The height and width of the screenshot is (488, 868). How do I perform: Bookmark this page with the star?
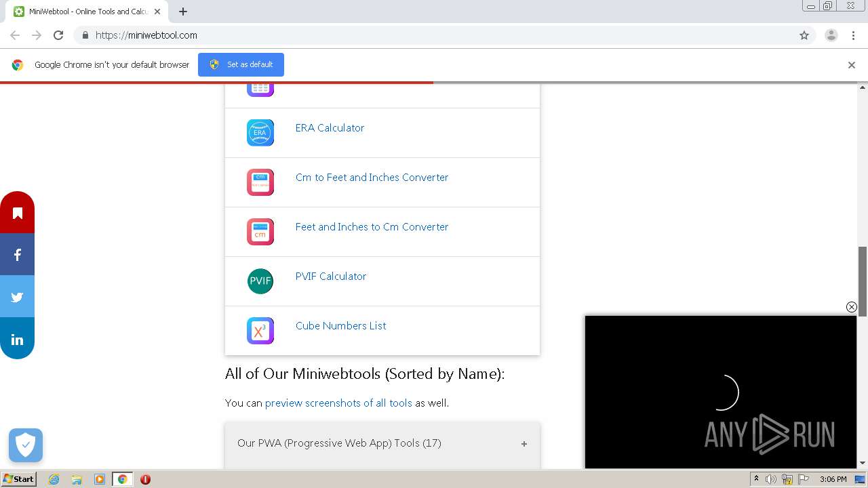point(804,35)
